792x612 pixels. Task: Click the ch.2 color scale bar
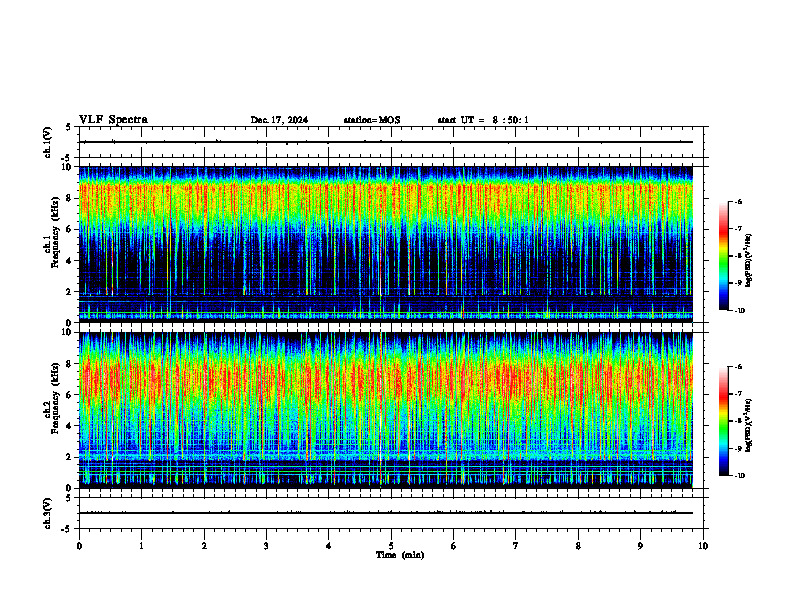click(x=724, y=421)
